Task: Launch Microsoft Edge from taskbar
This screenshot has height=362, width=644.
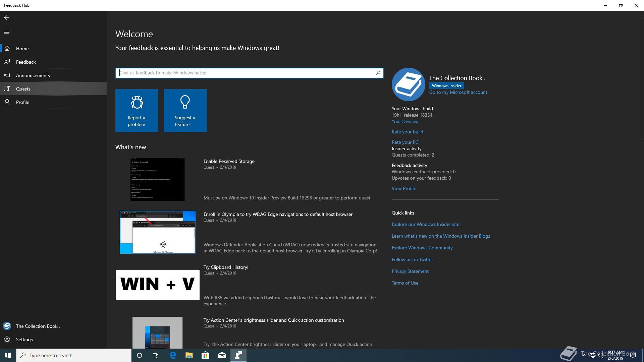Action: pyautogui.click(x=173, y=355)
